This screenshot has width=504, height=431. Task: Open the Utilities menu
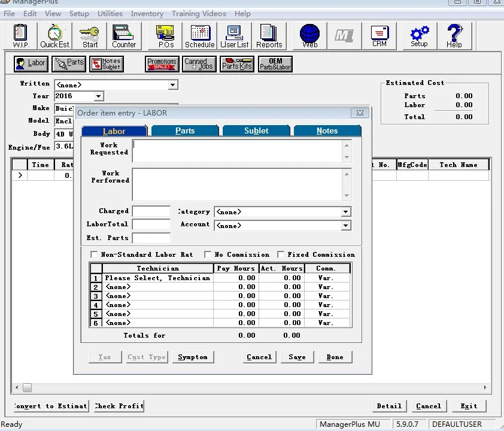click(x=110, y=14)
